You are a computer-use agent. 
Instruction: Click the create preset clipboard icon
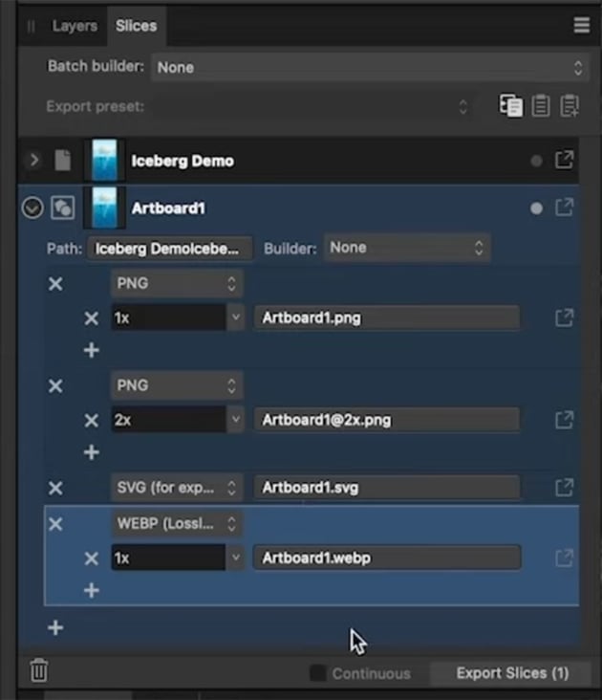click(570, 106)
